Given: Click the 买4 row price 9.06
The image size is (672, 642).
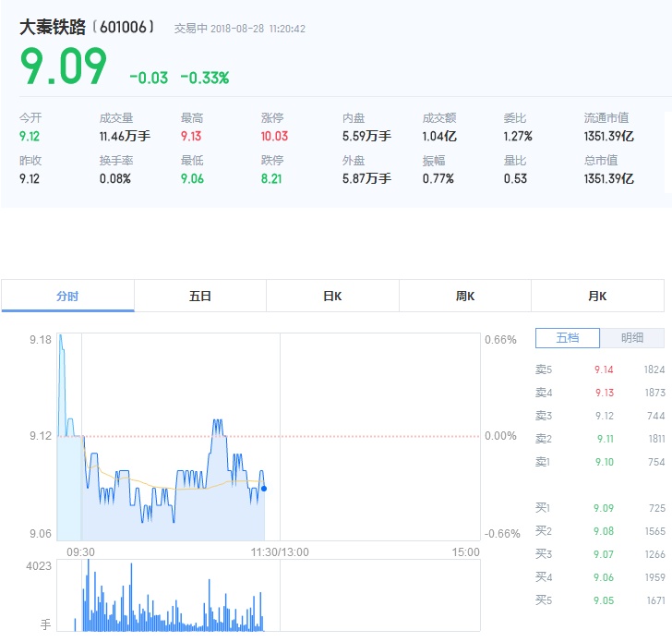Looking at the screenshot, I should [x=604, y=577].
